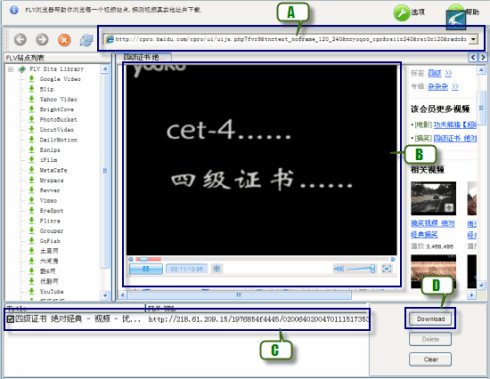Click the browser Back arrow icon
This screenshot has height=379, width=490.
pos(20,40)
